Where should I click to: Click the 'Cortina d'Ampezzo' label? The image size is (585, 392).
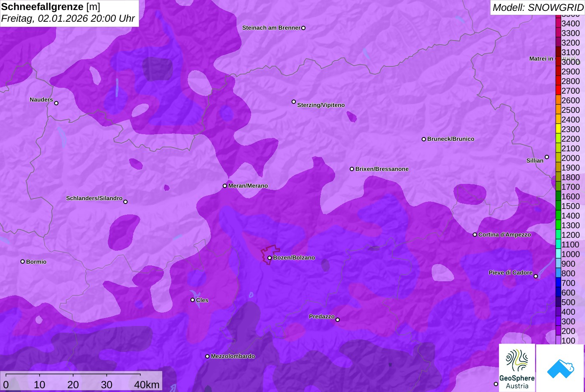click(x=505, y=234)
